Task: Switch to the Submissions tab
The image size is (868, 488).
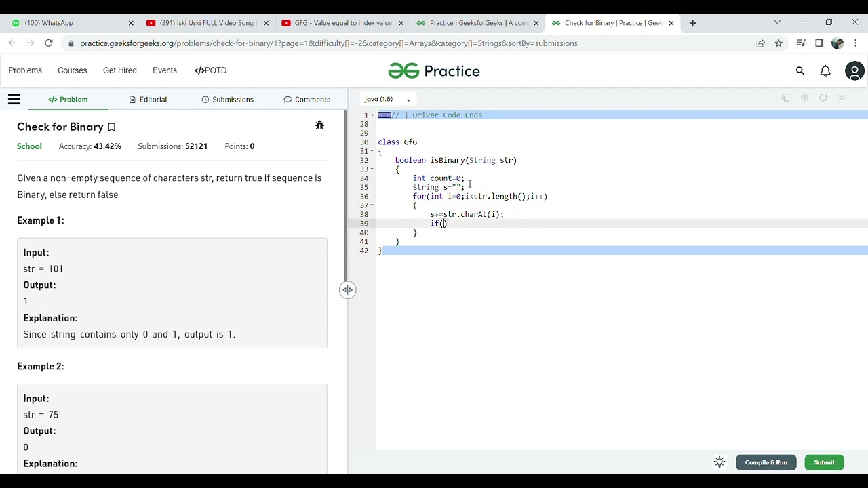Action: [x=228, y=100]
